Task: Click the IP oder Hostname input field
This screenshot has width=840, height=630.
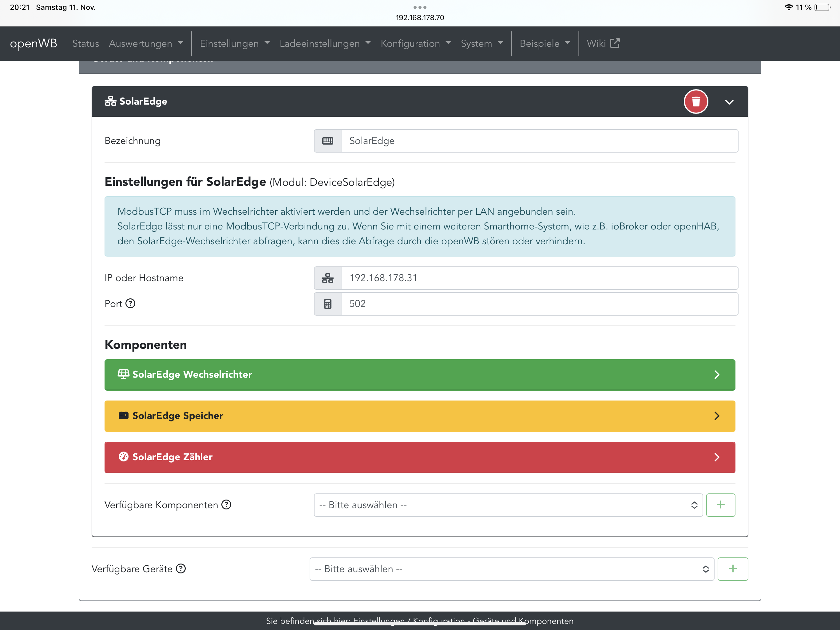Action: pos(539,278)
